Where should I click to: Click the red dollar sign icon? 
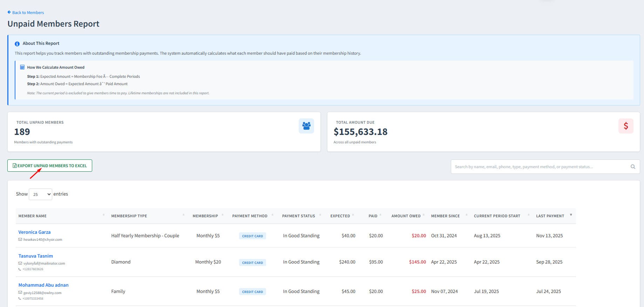626,126
